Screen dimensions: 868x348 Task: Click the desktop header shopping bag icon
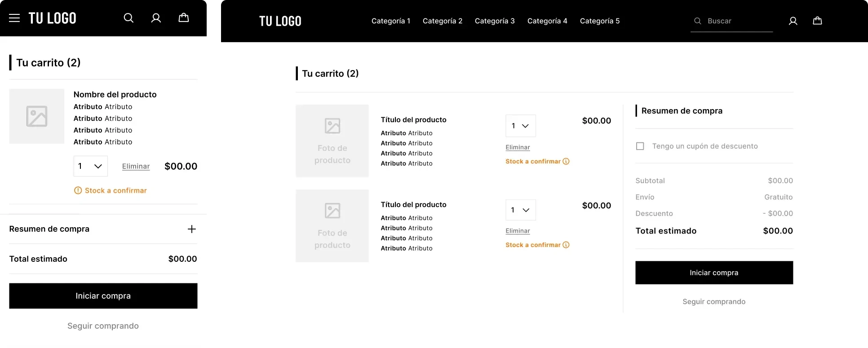click(x=817, y=21)
